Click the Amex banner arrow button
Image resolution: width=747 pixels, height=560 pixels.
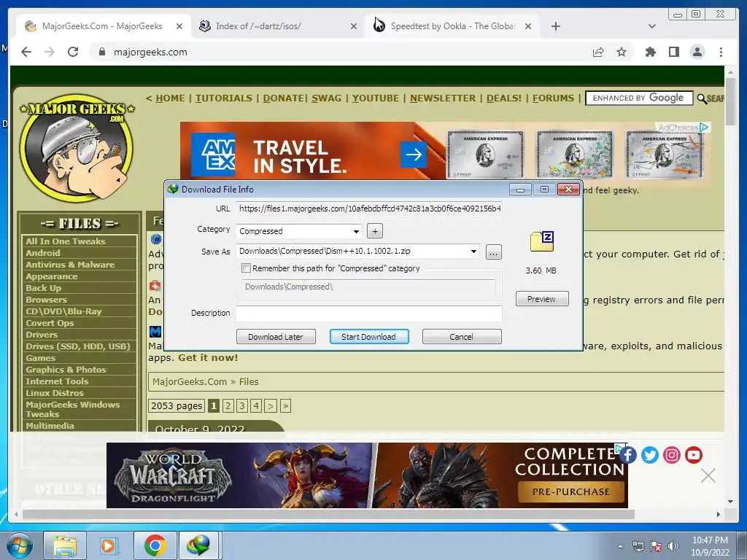414,155
